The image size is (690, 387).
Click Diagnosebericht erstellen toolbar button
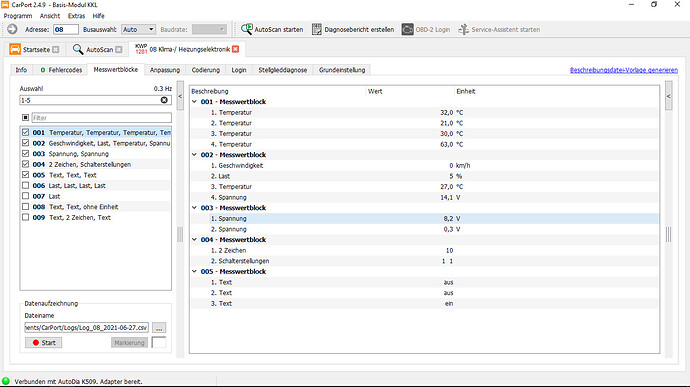pyautogui.click(x=353, y=29)
